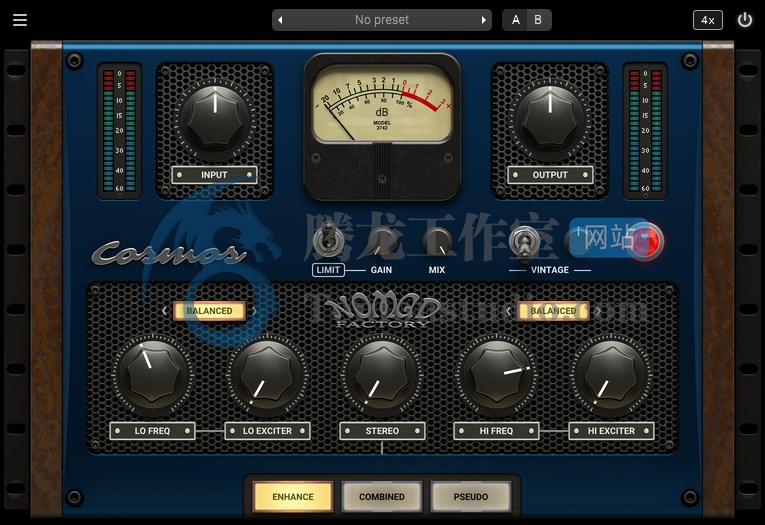
Task: Click the HI EXCITER label plate
Action: click(x=611, y=431)
